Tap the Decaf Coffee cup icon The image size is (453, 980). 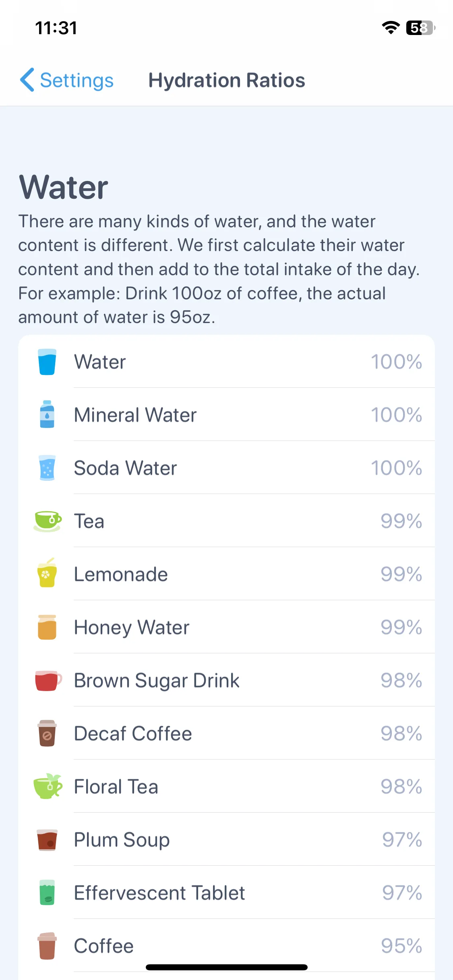coord(47,733)
